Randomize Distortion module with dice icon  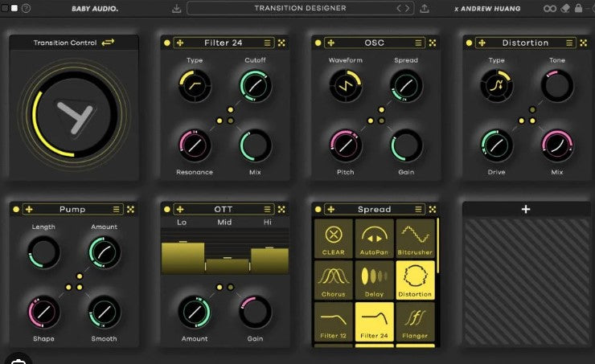pyautogui.click(x=584, y=43)
